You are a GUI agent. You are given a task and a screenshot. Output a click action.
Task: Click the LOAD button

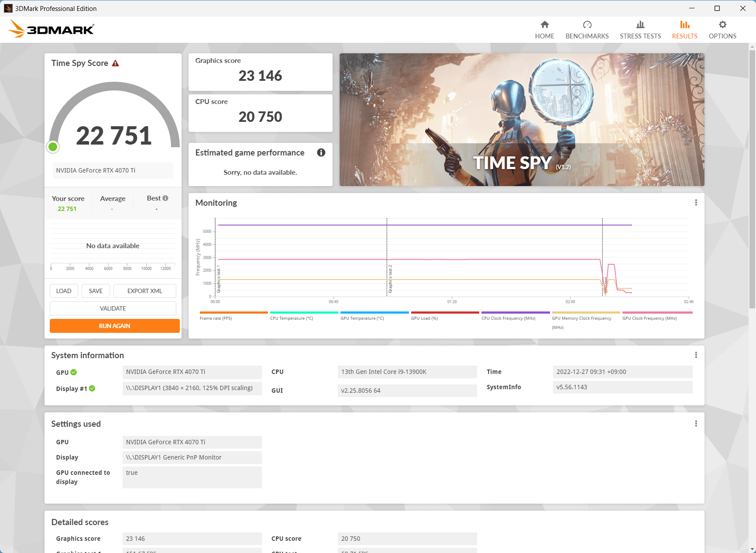coord(64,291)
